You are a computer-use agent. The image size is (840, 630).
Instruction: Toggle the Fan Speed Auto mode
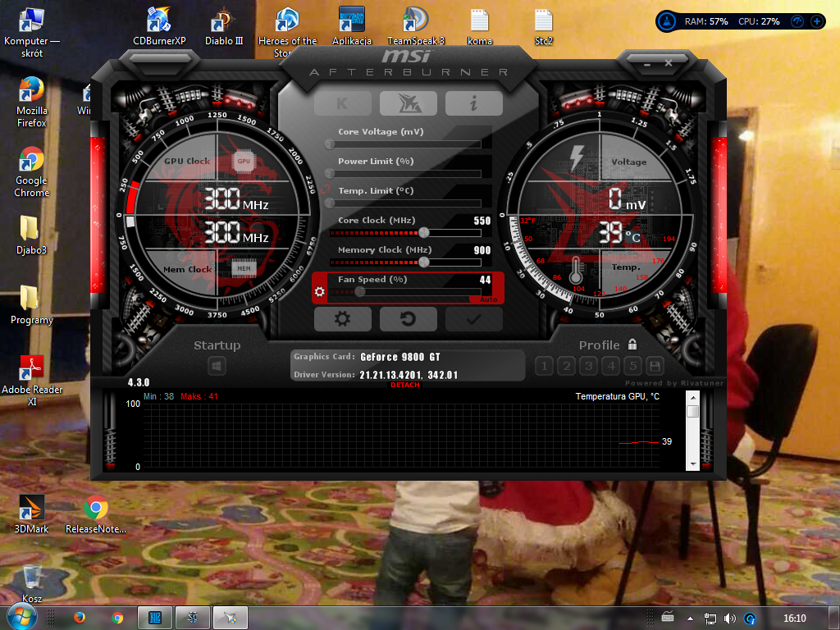coord(488,299)
